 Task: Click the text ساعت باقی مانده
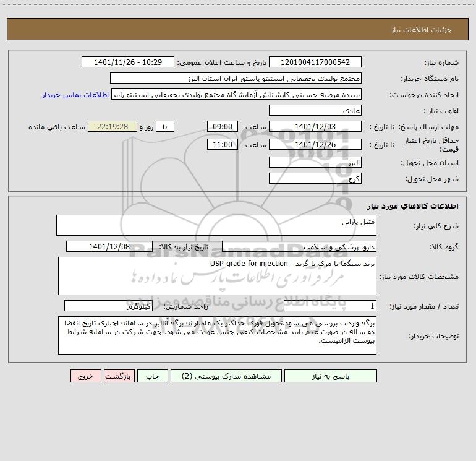(x=57, y=127)
